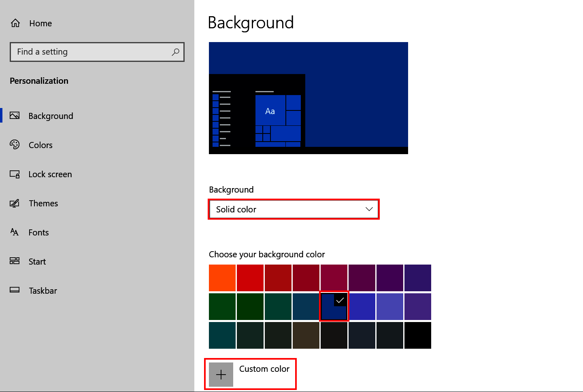Open the Lock screen settings
Image resolution: width=583 pixels, height=392 pixels.
tap(50, 174)
